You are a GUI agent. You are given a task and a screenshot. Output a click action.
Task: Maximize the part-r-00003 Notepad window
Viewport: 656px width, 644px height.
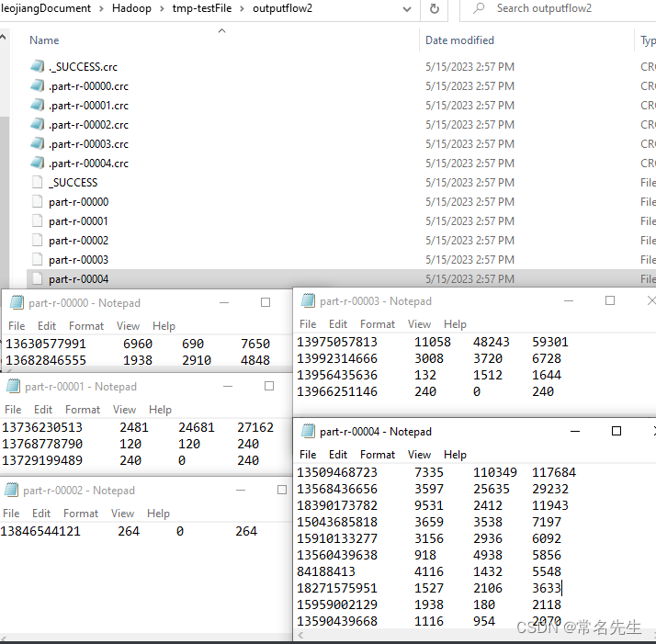tap(610, 300)
